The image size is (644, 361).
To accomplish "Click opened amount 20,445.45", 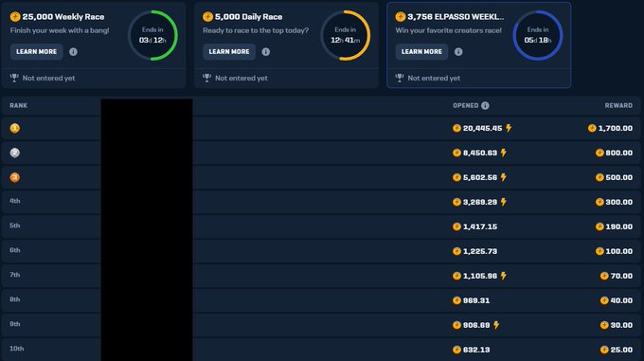I will [x=483, y=128].
